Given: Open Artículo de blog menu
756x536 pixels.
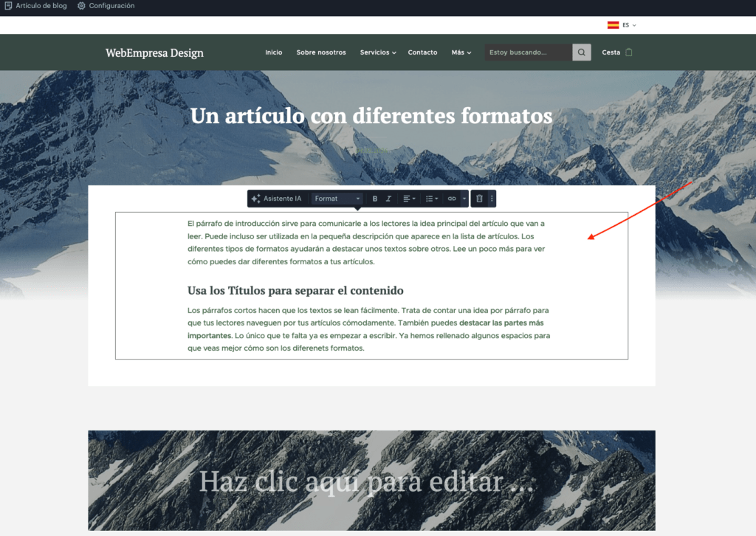Looking at the screenshot, I should [x=35, y=6].
